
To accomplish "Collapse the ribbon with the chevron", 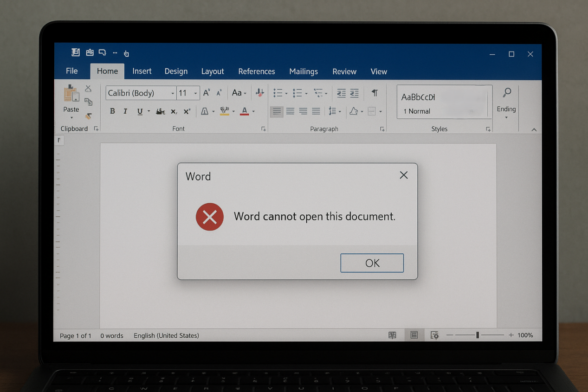I will [x=534, y=129].
